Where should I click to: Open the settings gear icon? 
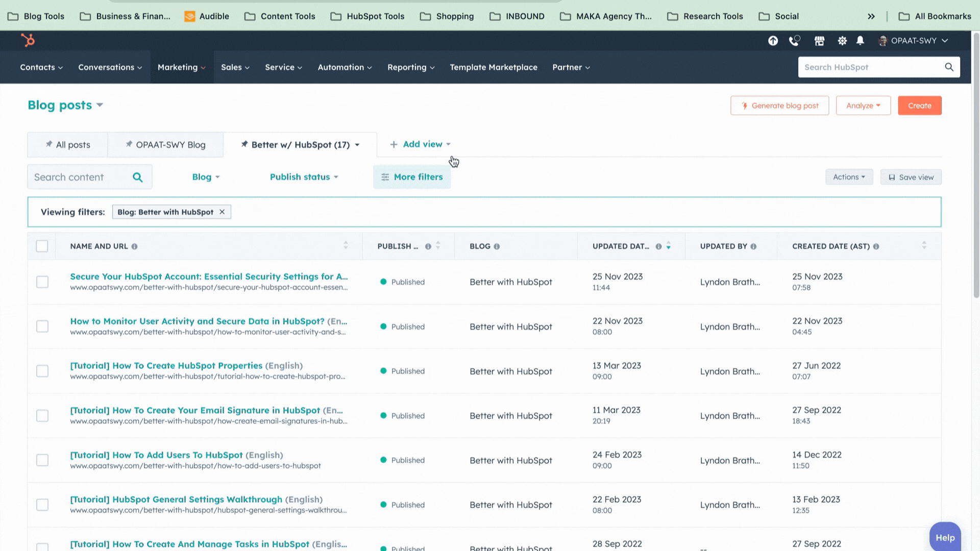pyautogui.click(x=842, y=41)
